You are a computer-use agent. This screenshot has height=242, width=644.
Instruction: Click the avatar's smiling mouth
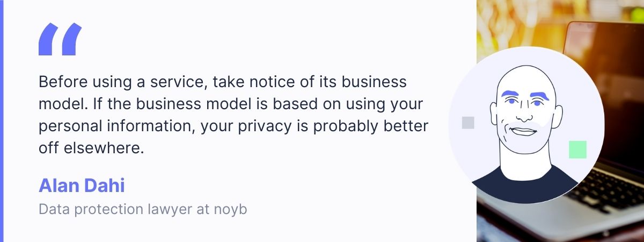523,129
